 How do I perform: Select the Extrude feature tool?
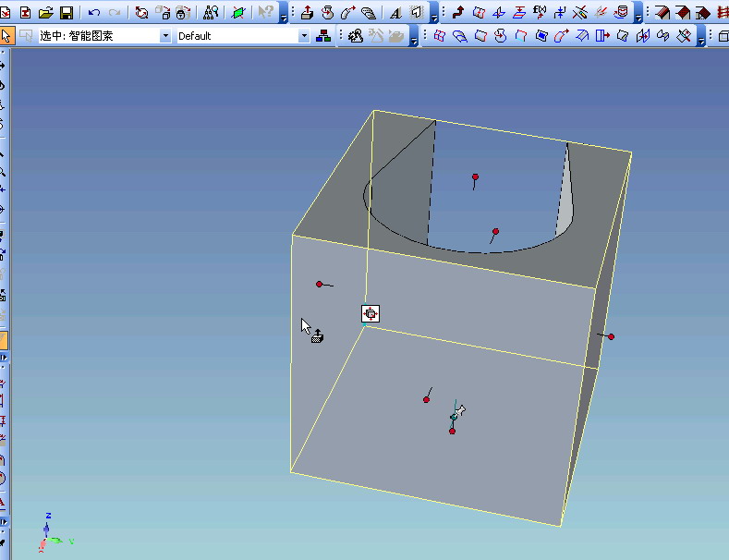(307, 12)
